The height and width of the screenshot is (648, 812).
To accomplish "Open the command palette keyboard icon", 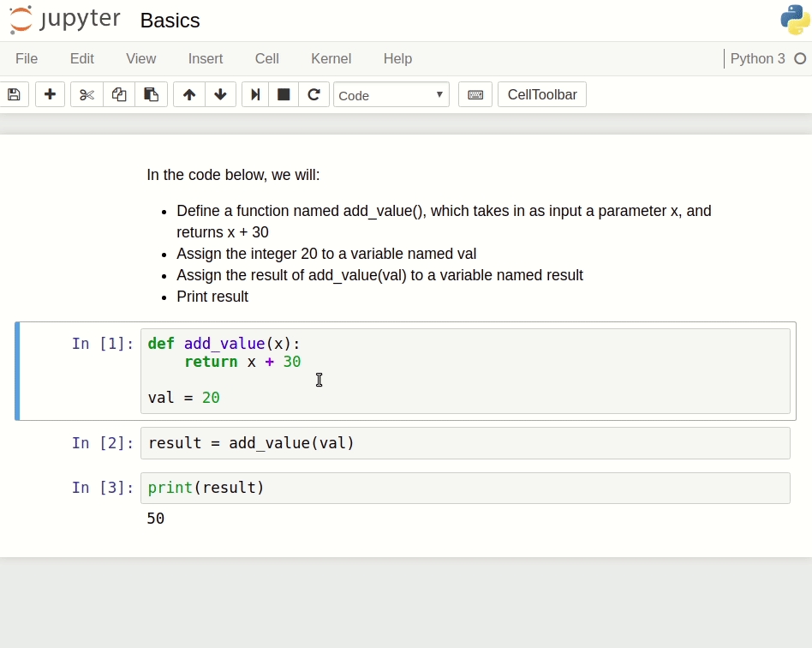I will click(x=475, y=94).
